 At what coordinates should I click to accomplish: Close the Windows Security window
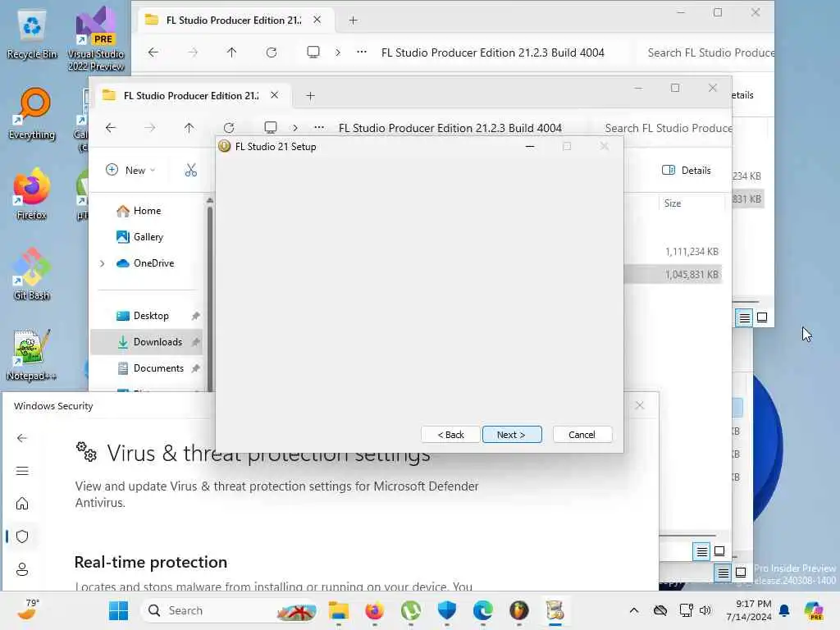[x=640, y=405]
